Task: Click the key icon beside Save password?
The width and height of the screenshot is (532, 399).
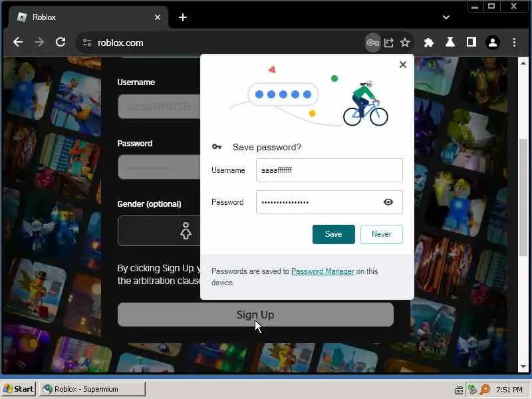Action: 217,146
